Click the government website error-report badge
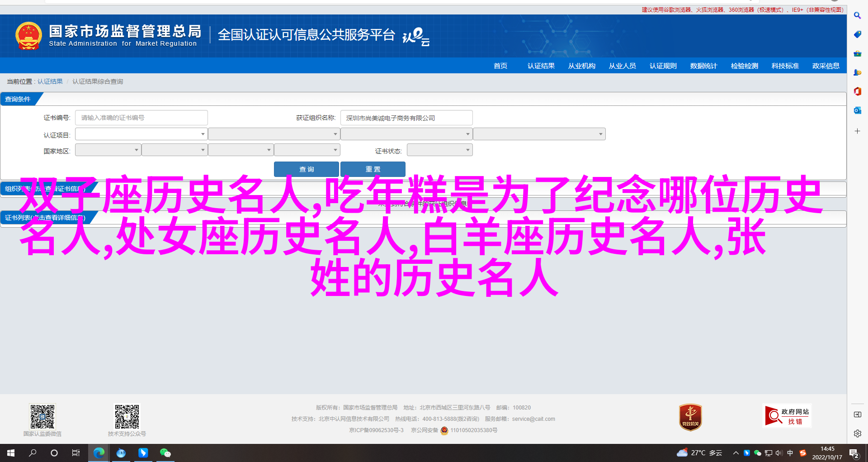 point(787,416)
